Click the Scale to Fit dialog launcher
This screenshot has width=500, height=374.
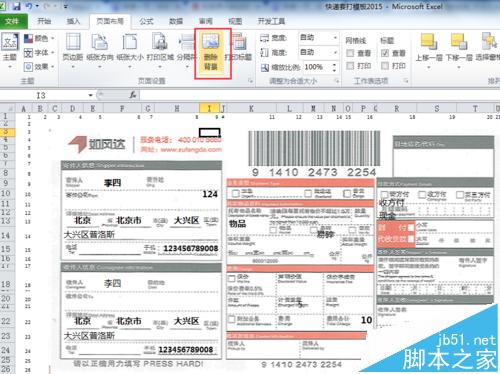tap(337, 81)
